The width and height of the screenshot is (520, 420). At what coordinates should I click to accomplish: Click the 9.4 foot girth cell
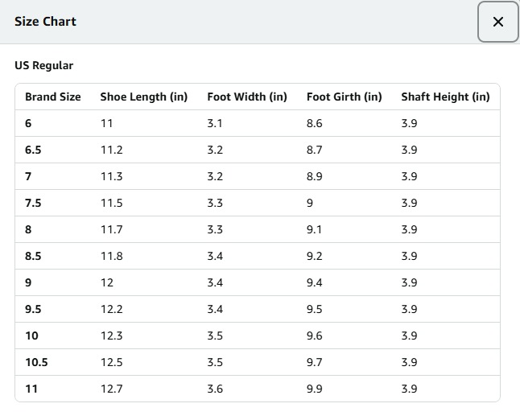[315, 282]
